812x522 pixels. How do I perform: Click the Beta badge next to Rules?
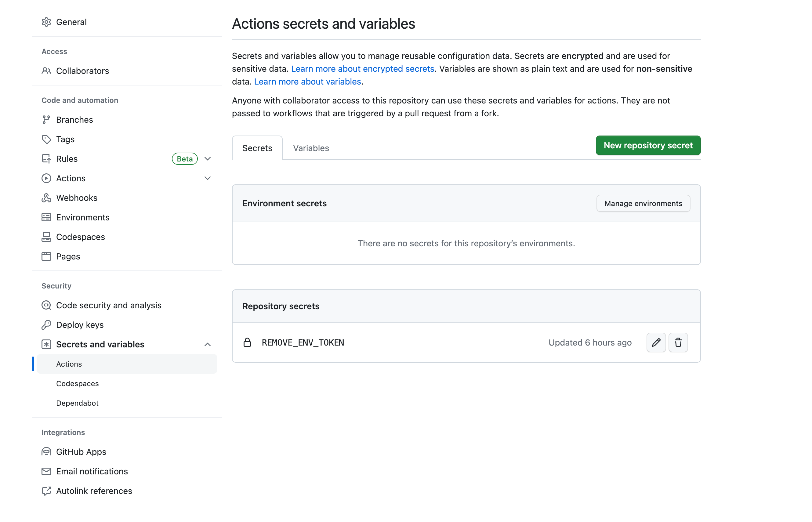(184, 159)
